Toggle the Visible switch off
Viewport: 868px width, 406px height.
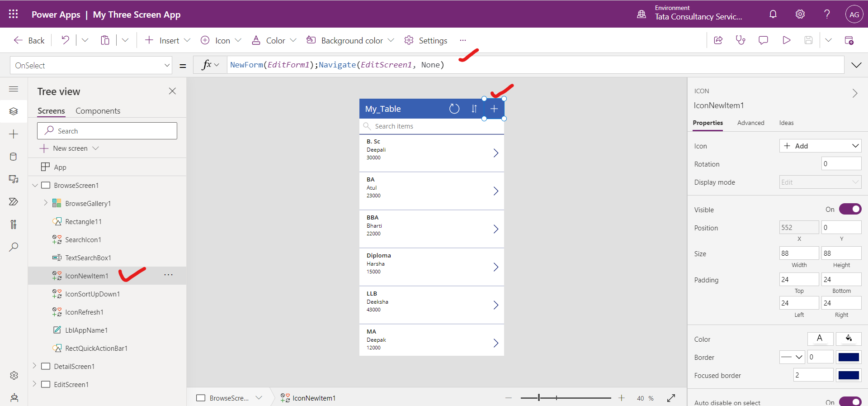pyautogui.click(x=850, y=209)
